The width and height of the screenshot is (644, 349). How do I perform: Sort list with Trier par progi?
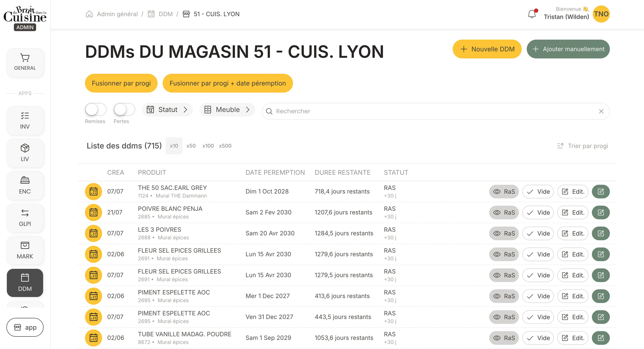(582, 146)
